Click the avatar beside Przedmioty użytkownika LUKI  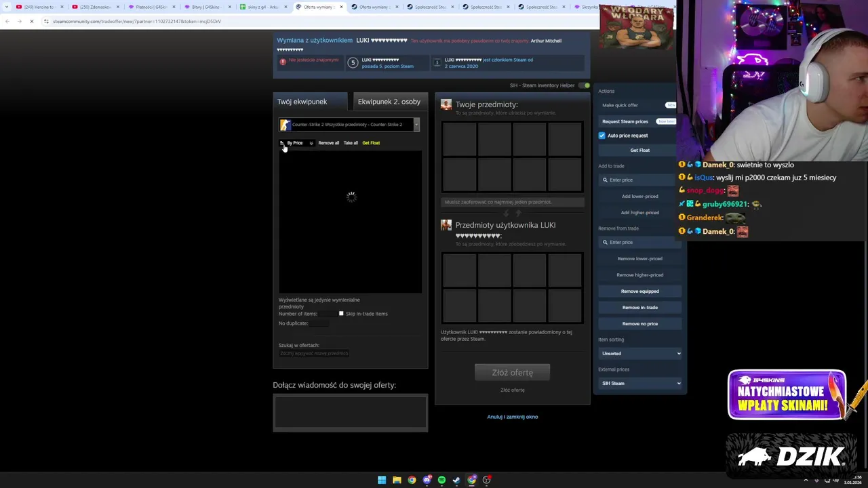(446, 225)
